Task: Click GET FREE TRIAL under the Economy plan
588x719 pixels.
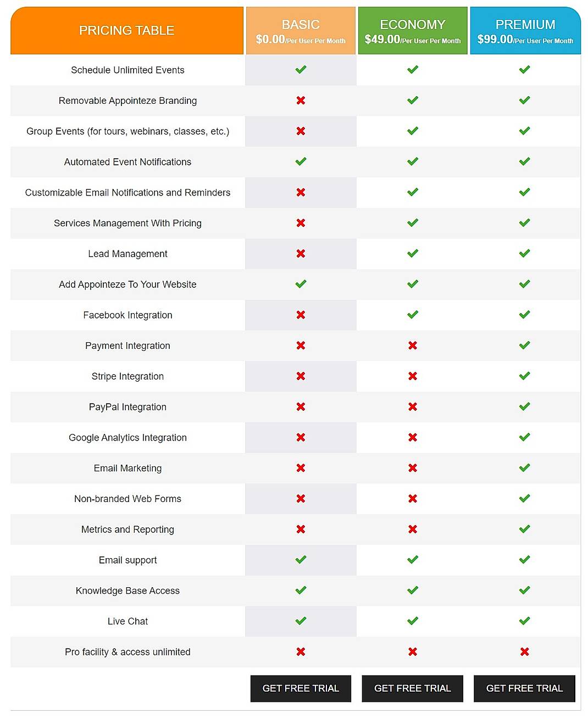Action: click(x=412, y=688)
